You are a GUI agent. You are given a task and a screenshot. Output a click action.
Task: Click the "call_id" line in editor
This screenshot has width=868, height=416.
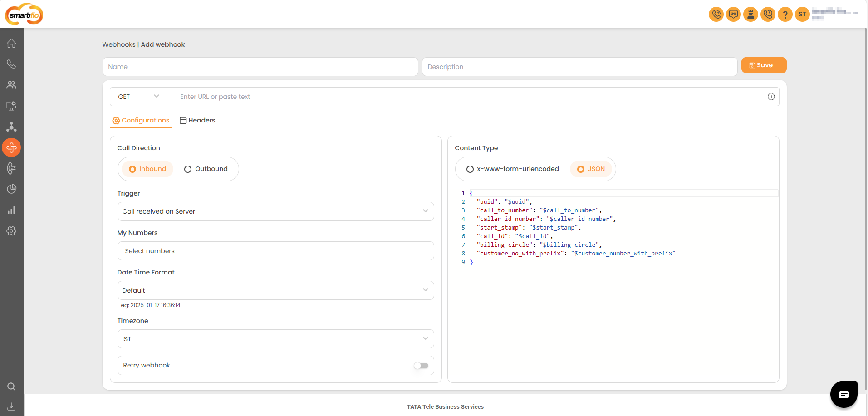pos(515,236)
